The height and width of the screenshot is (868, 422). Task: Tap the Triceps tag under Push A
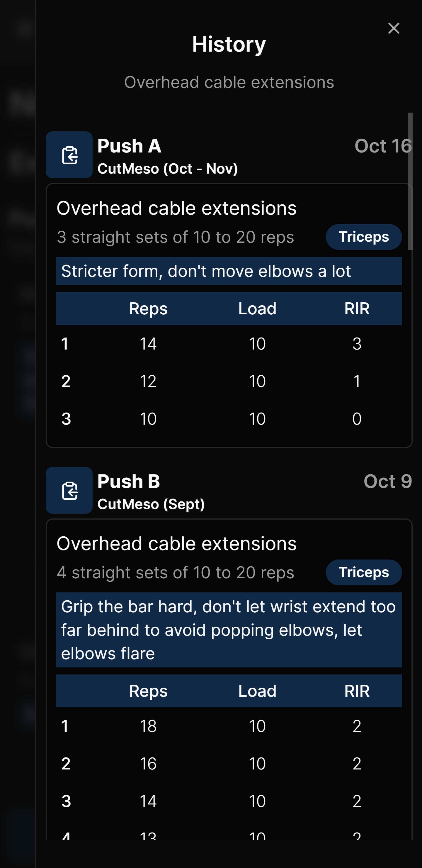click(363, 237)
